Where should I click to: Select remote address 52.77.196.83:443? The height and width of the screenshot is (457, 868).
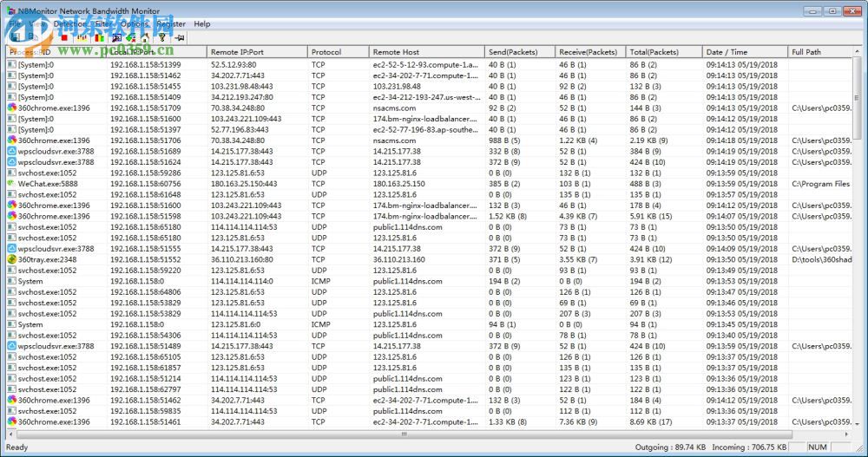[240, 129]
